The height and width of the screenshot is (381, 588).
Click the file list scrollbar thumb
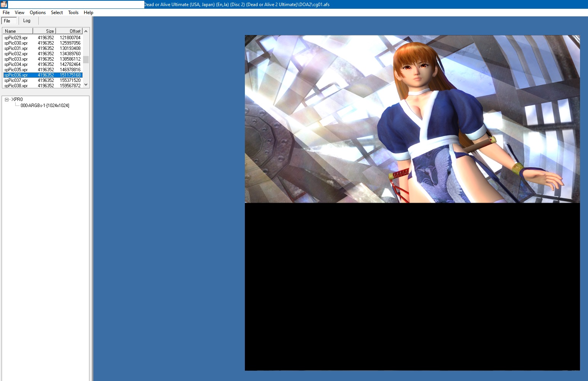click(x=86, y=59)
